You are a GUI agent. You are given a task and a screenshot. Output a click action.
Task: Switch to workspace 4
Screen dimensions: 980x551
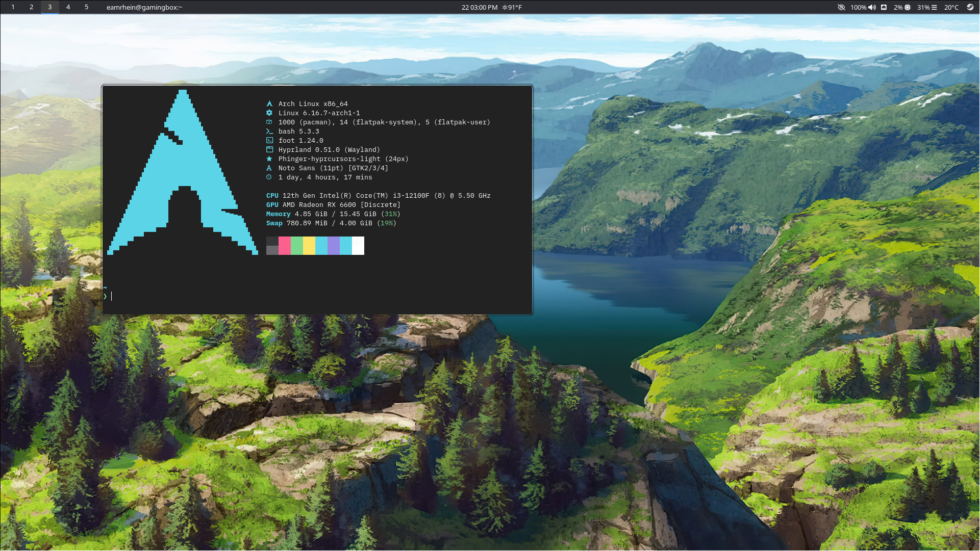point(68,7)
